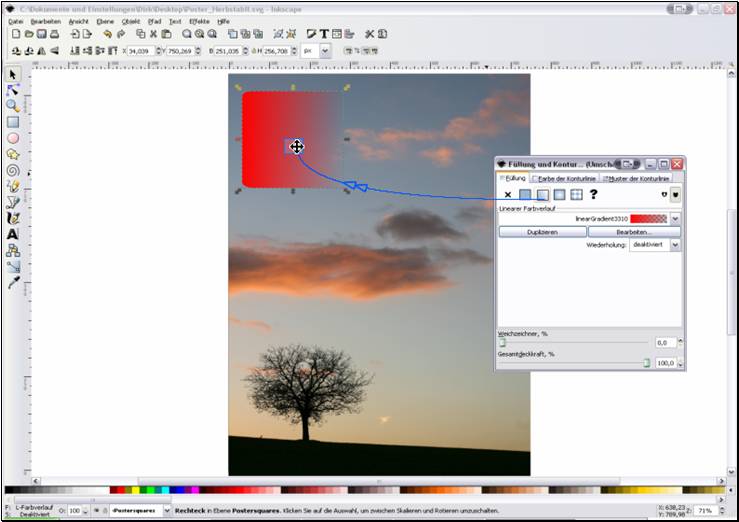The width and height of the screenshot is (739, 522).
Task: Open the Ebene menu
Action: tap(103, 20)
